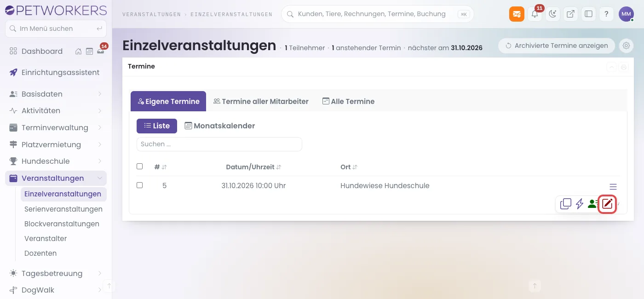Viewport: 644px width, 299px height.
Task: Click the calendar icon beside Dashboard
Action: (89, 52)
